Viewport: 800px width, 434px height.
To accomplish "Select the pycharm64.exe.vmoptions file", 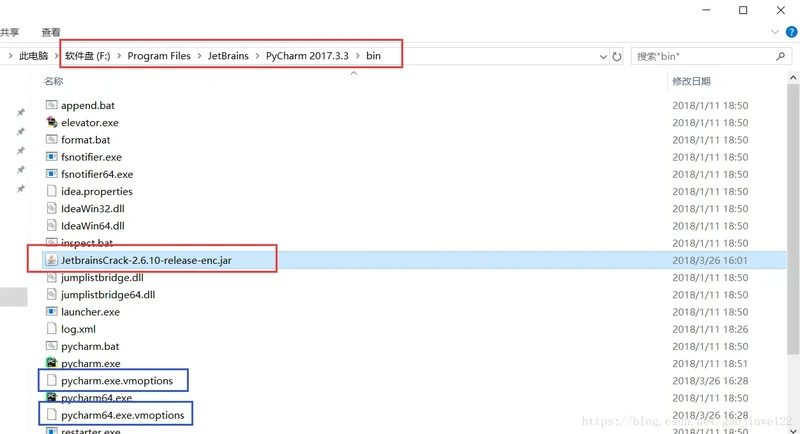I will pyautogui.click(x=122, y=415).
